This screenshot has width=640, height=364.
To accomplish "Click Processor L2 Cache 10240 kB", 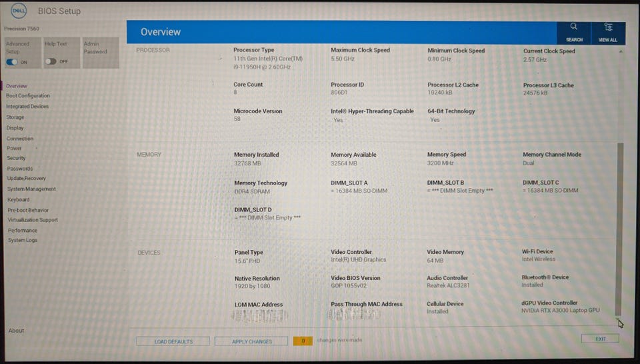I will [x=439, y=93].
